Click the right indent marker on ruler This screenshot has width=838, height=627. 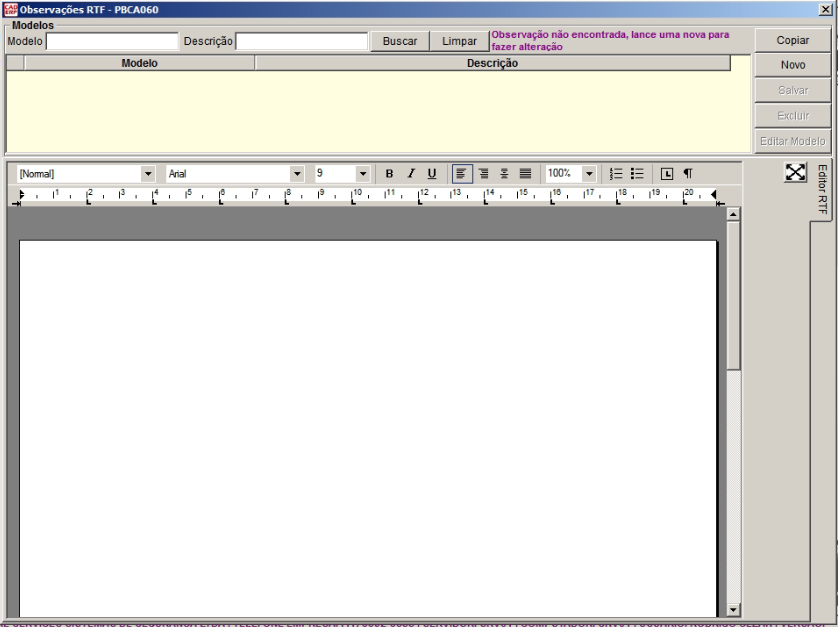713,195
